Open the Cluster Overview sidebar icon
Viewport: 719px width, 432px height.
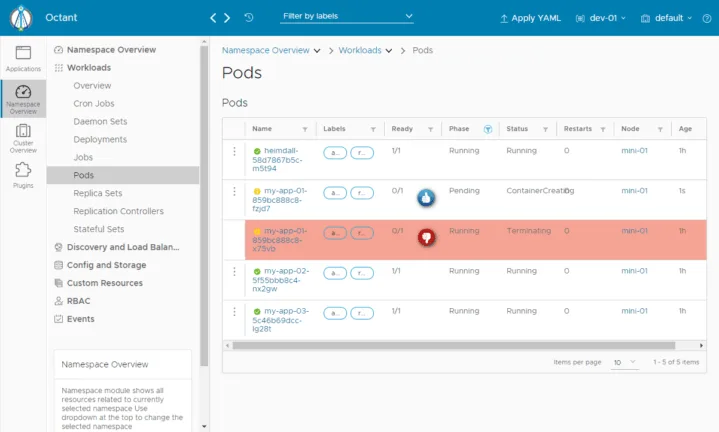pyautogui.click(x=23, y=138)
